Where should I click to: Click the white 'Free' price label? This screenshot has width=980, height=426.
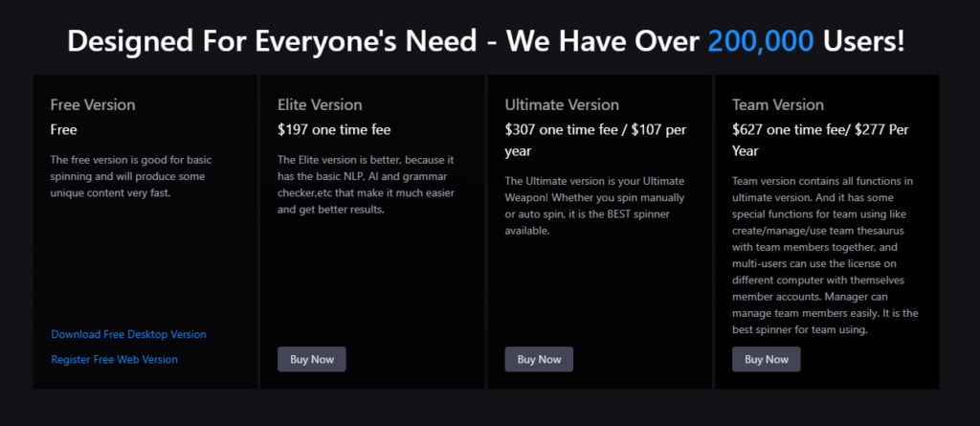pyautogui.click(x=64, y=129)
